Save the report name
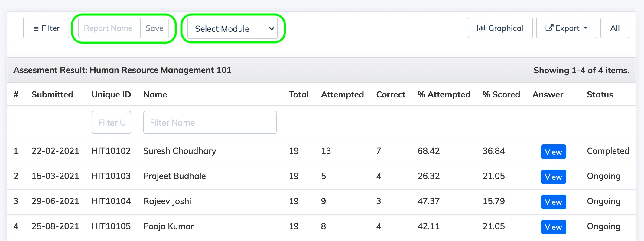 pos(154,28)
